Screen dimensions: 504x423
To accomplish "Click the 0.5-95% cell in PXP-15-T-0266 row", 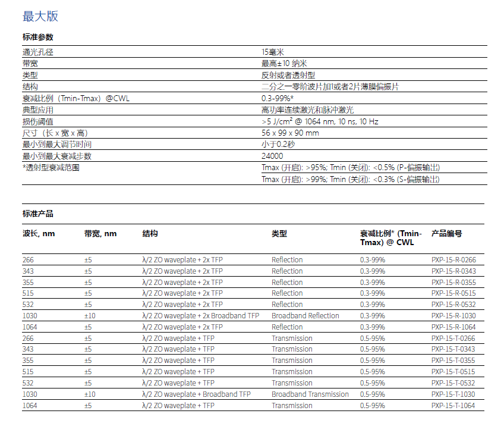I will tap(373, 339).
